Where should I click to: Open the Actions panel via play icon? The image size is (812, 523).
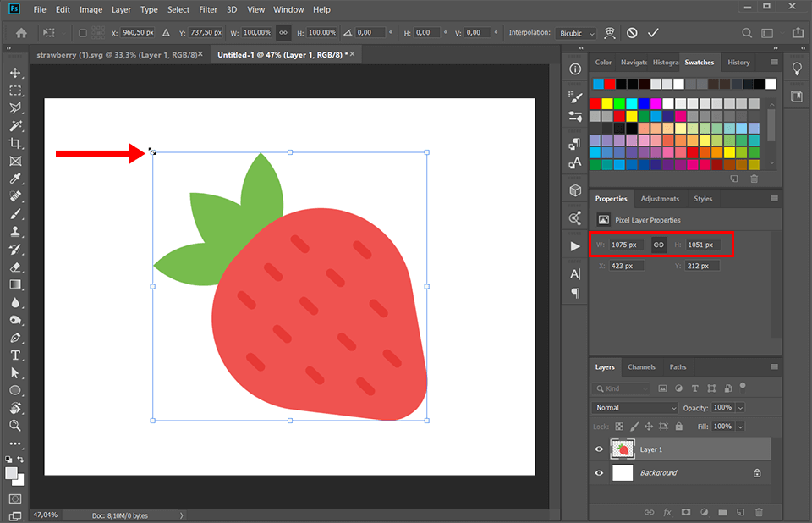575,246
